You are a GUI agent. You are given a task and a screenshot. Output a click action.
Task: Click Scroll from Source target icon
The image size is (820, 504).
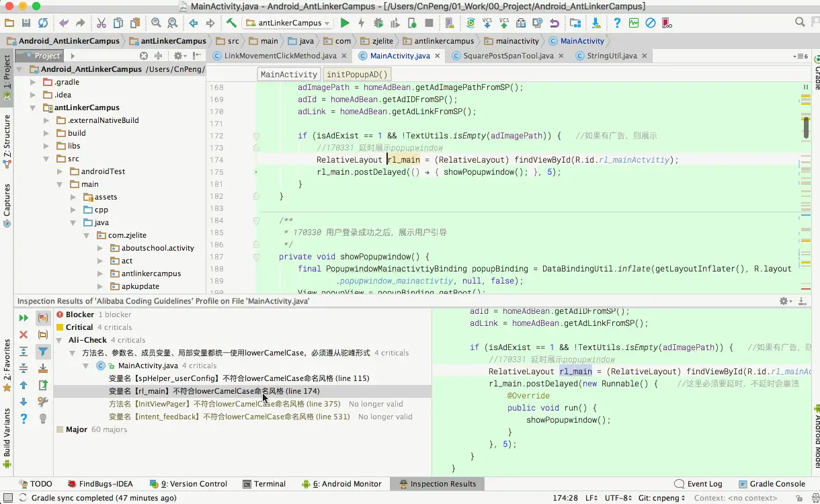(x=144, y=56)
